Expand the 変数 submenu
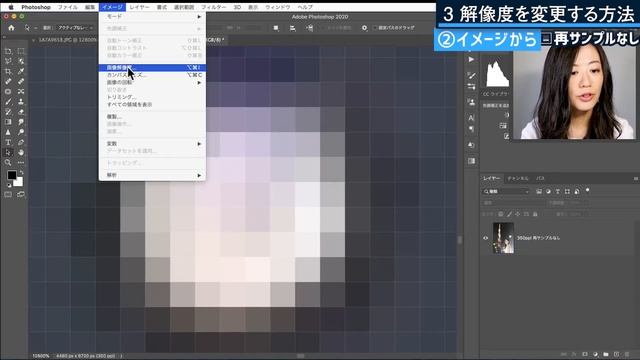Image resolution: width=640 pixels, height=360 pixels. coord(152,144)
